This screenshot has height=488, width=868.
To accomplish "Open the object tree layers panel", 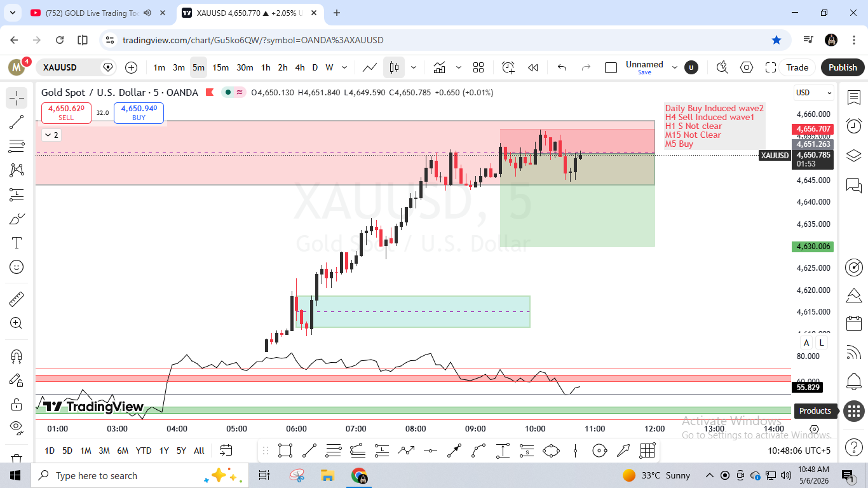I will click(853, 156).
